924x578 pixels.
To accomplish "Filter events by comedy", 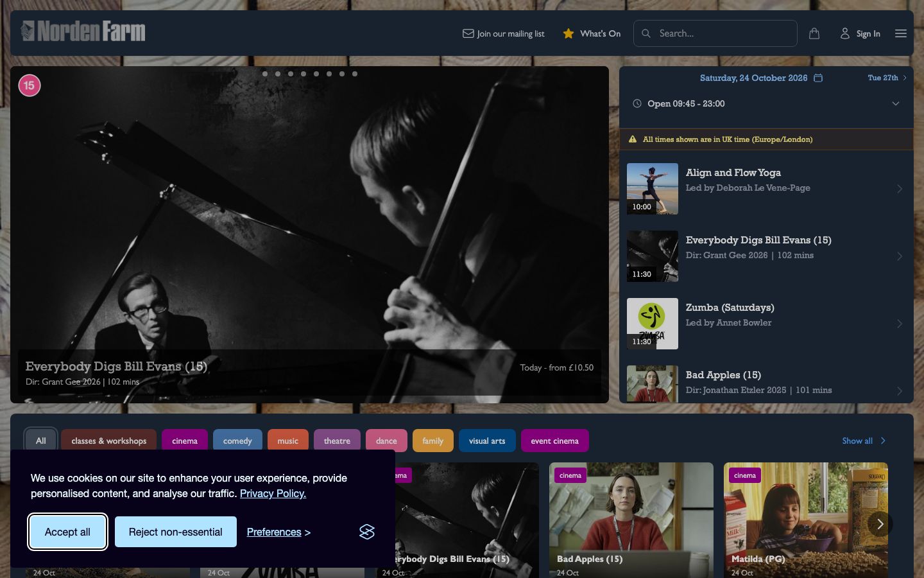I will tap(237, 441).
